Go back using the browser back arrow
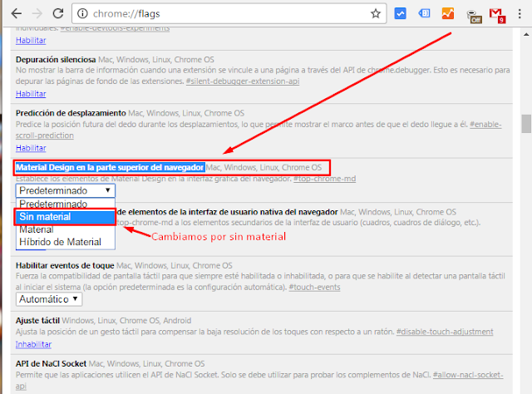This screenshot has width=532, height=394. pyautogui.click(x=17, y=13)
